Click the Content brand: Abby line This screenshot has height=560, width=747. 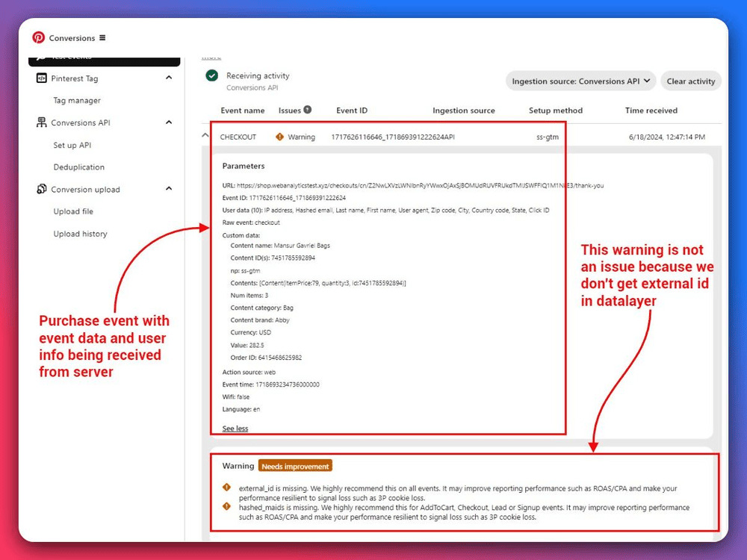[x=260, y=320]
